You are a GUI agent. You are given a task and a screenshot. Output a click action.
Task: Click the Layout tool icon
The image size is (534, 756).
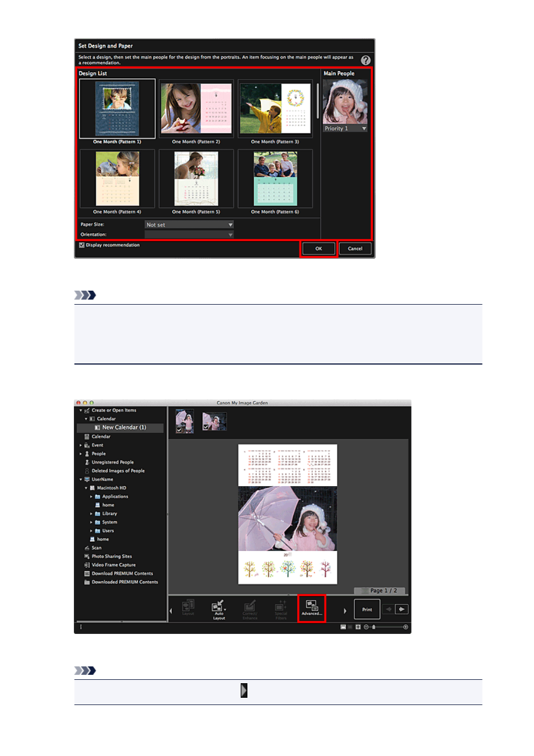pos(188,608)
